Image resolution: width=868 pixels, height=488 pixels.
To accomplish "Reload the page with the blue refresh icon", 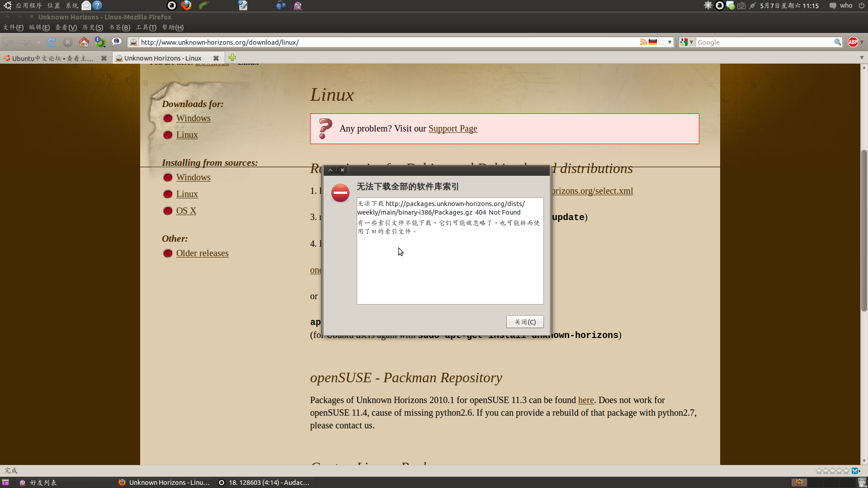I will coord(52,42).
